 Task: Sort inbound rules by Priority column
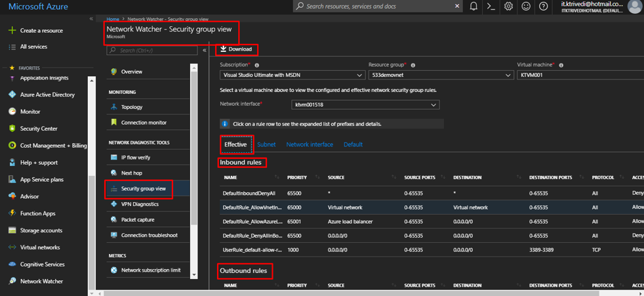(297, 177)
